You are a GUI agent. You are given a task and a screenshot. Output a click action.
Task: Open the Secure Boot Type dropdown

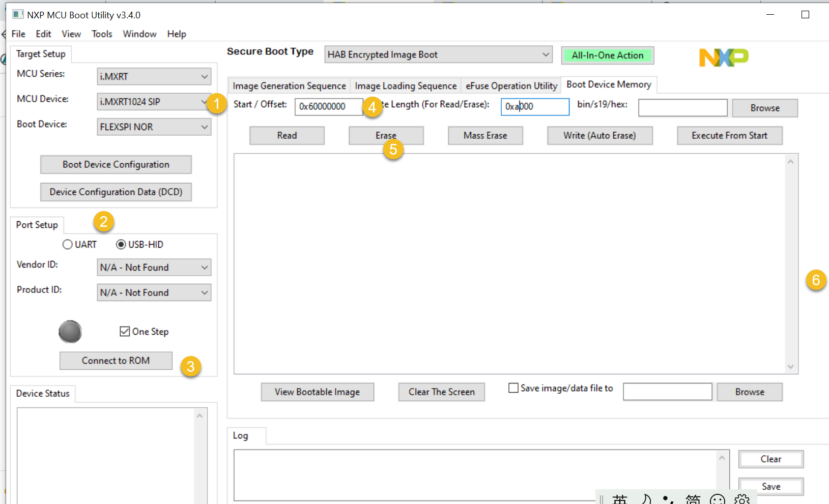[x=545, y=54]
